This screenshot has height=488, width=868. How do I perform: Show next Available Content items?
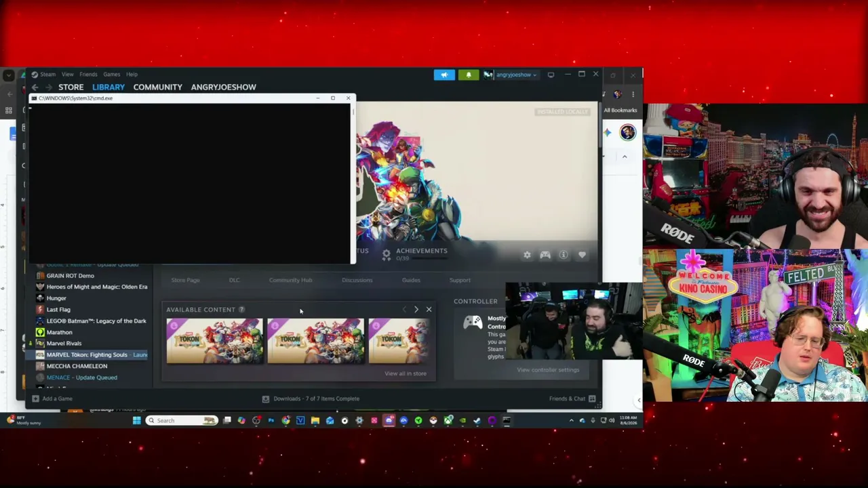416,309
